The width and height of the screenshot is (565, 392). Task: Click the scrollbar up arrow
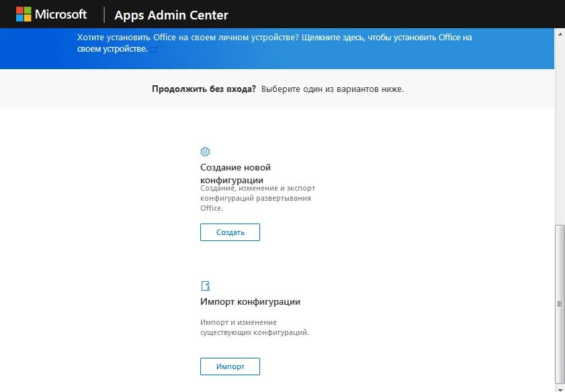pyautogui.click(x=560, y=34)
